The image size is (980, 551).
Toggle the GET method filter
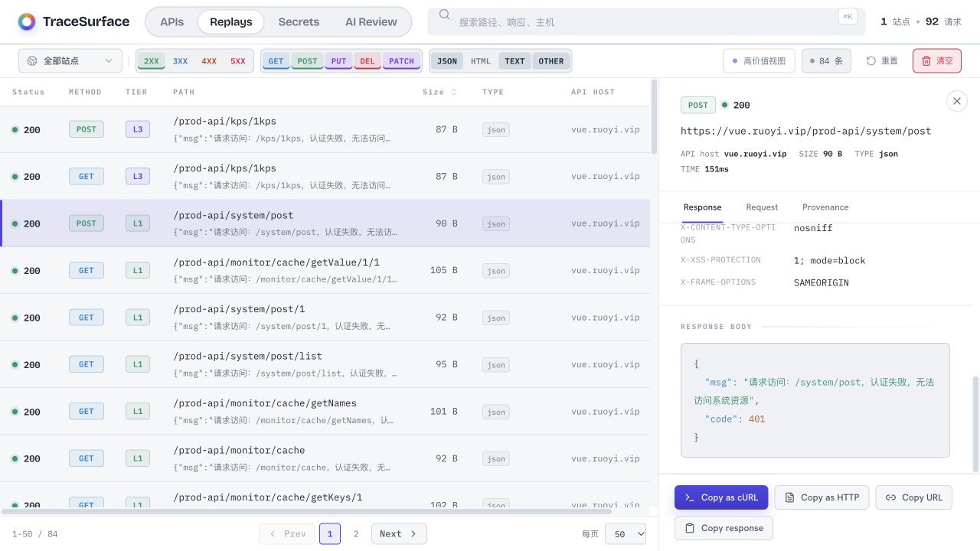click(276, 61)
